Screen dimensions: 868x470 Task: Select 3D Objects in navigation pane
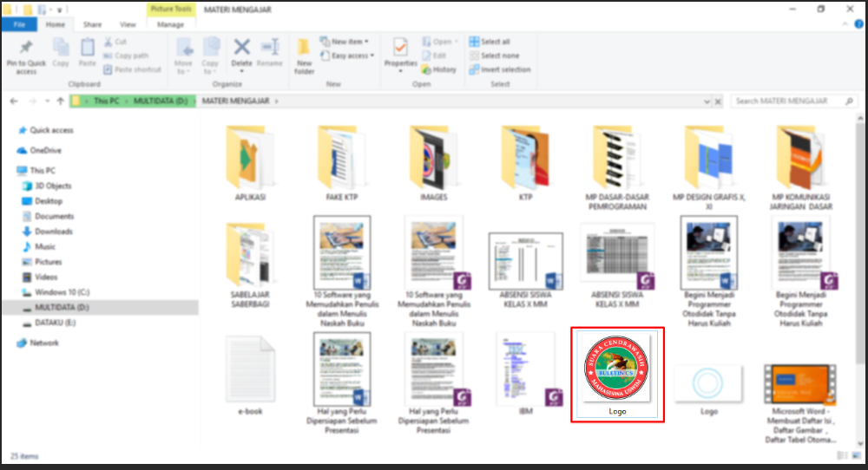point(53,186)
